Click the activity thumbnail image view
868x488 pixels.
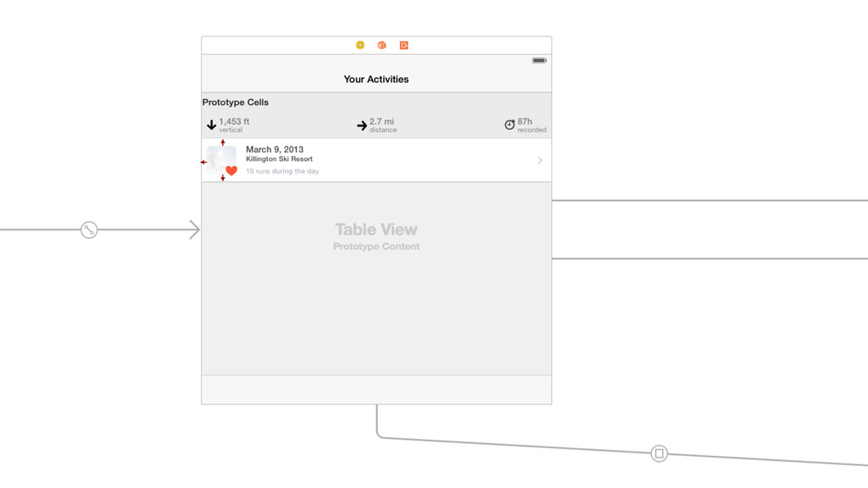pyautogui.click(x=221, y=160)
